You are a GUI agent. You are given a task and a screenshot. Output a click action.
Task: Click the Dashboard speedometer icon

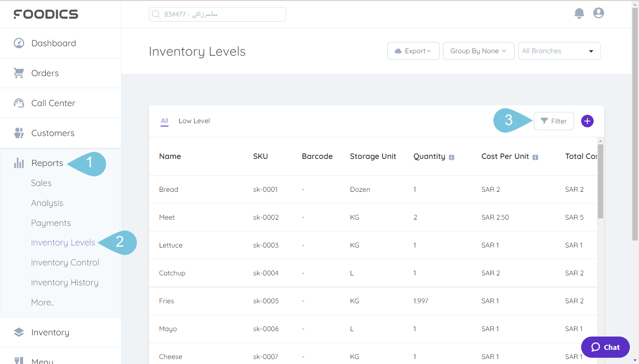(19, 43)
